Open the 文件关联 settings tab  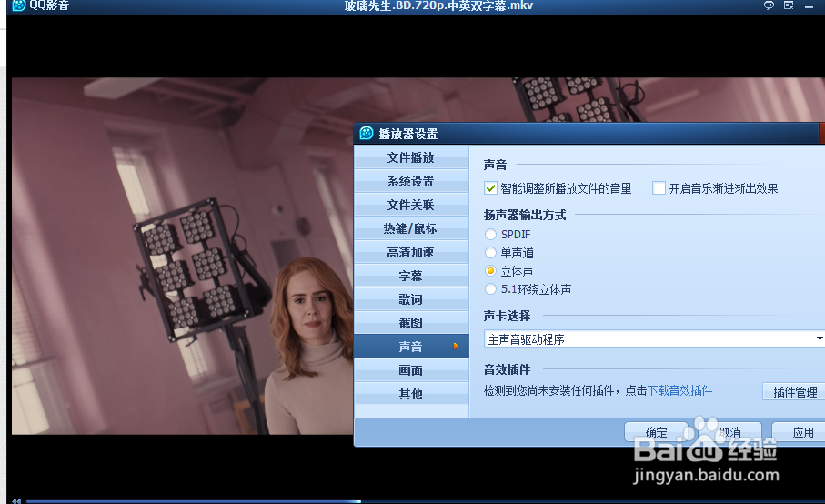coord(411,205)
